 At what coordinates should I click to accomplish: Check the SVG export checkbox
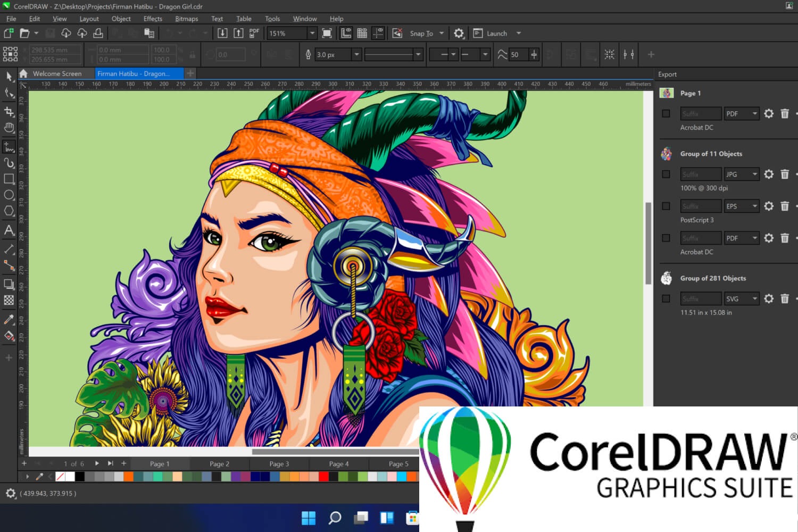[x=666, y=299]
